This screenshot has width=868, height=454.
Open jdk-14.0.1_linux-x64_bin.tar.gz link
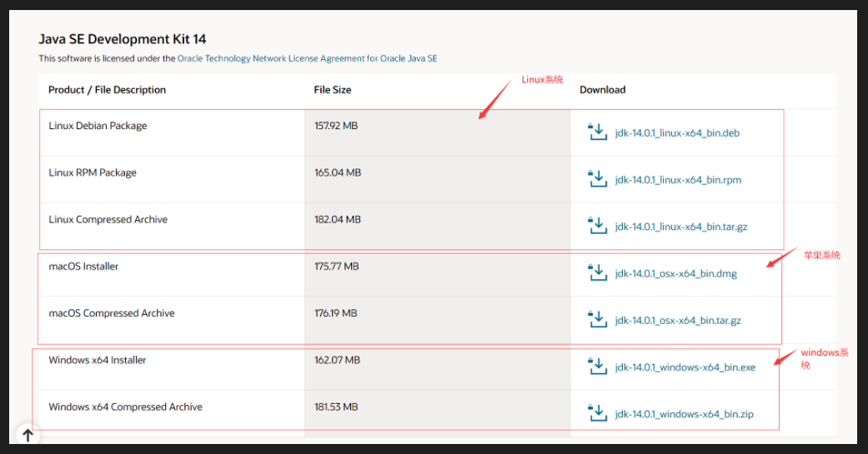(x=681, y=227)
